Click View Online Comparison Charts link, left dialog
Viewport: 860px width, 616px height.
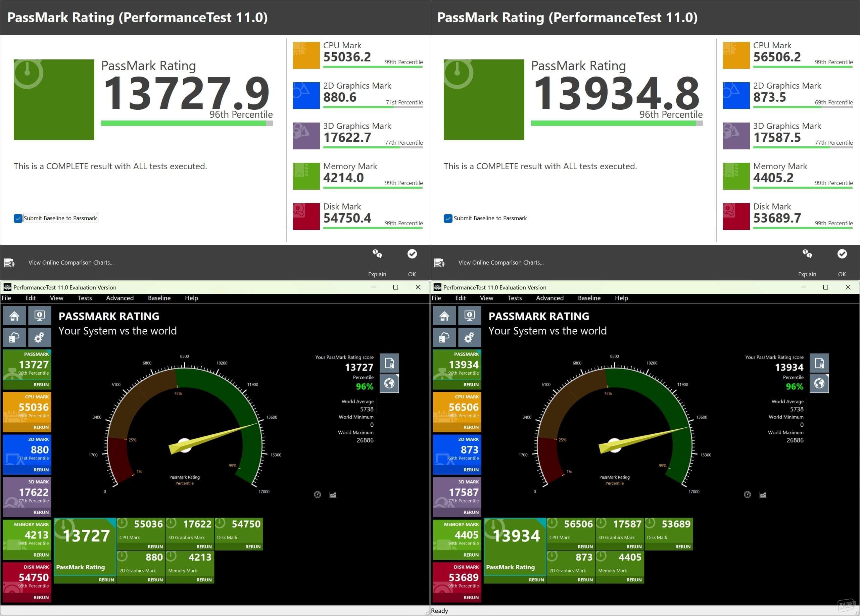point(71,263)
